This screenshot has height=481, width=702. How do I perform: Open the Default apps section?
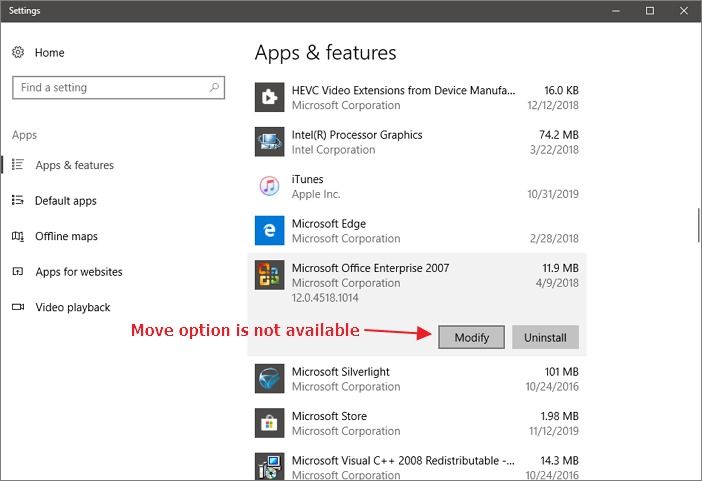[x=65, y=201]
